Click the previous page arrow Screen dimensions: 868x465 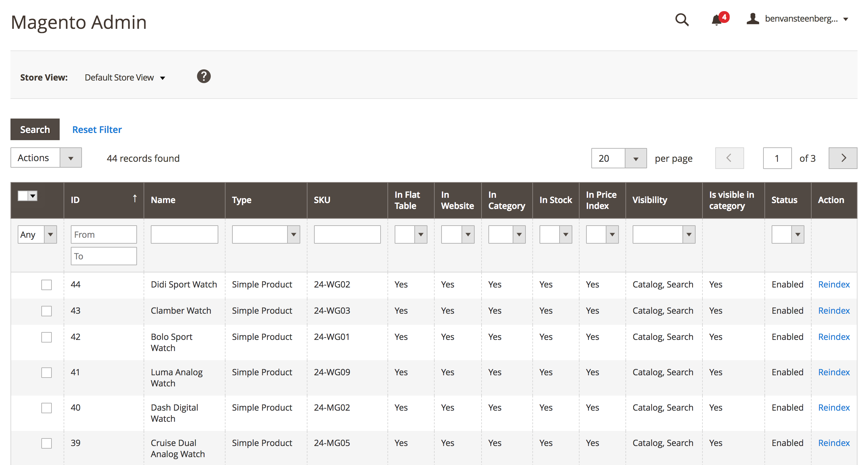click(729, 158)
